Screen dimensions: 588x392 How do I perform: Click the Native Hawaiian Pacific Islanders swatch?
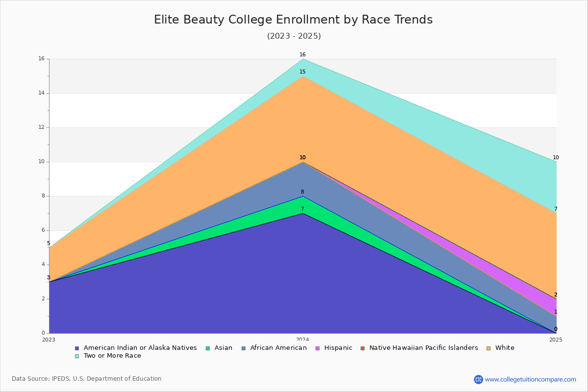[363, 348]
